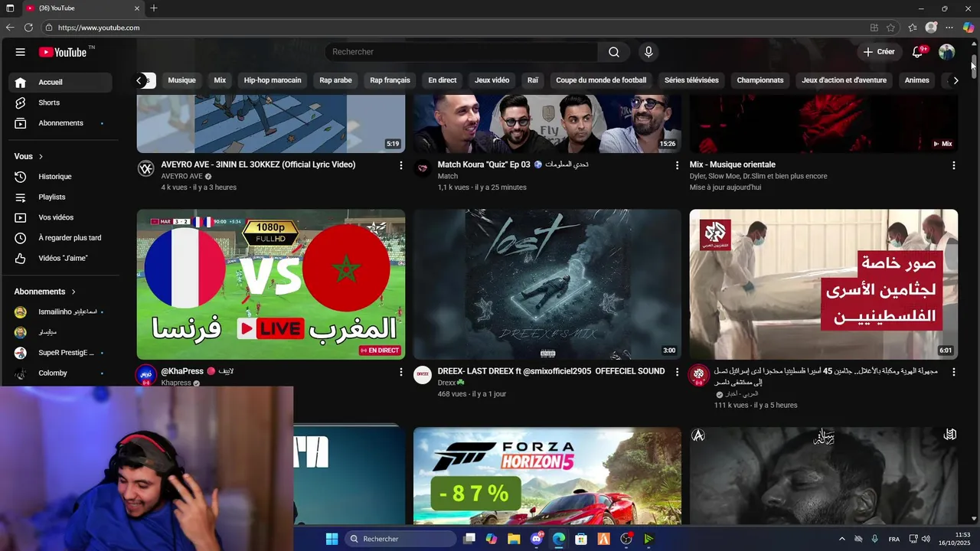The height and width of the screenshot is (551, 980).
Task: Open the Match Koura "Quiz" Ep 03 title
Action: pyautogui.click(x=513, y=165)
